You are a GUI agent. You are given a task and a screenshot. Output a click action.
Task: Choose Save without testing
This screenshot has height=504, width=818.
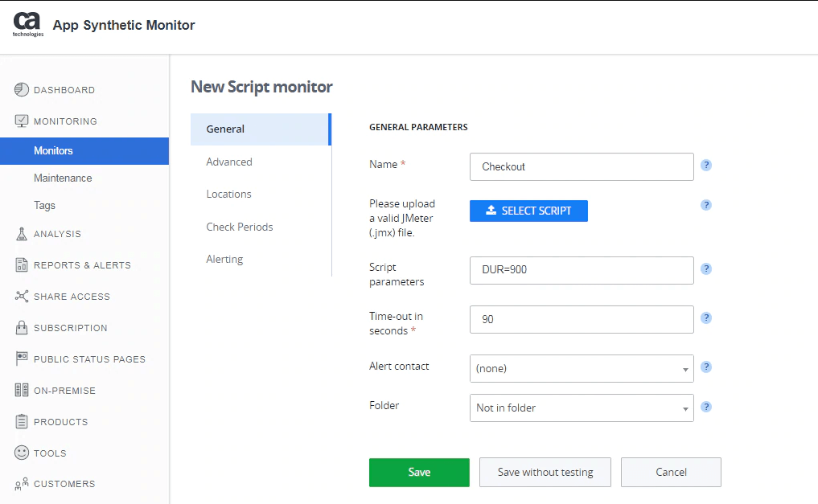click(545, 473)
